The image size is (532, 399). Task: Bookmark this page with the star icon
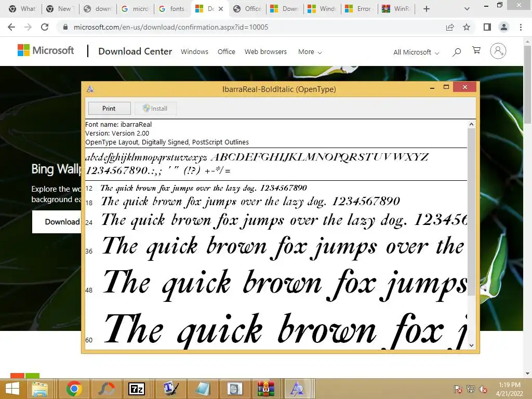pos(467,27)
